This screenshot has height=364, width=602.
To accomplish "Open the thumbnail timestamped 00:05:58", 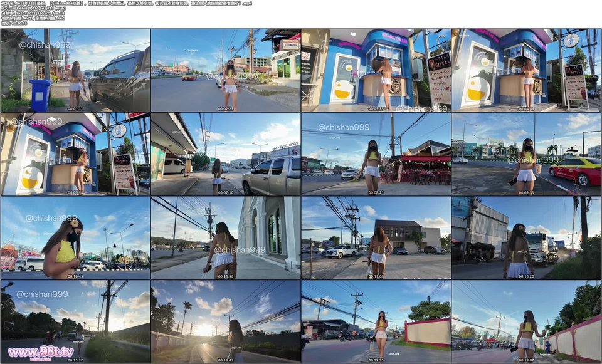I will 75,154.
